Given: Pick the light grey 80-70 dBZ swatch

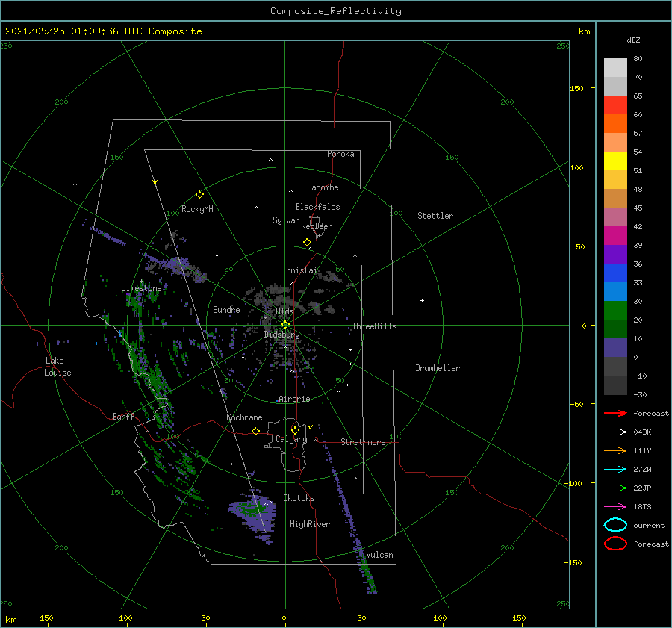Looking at the screenshot, I should click(x=615, y=68).
